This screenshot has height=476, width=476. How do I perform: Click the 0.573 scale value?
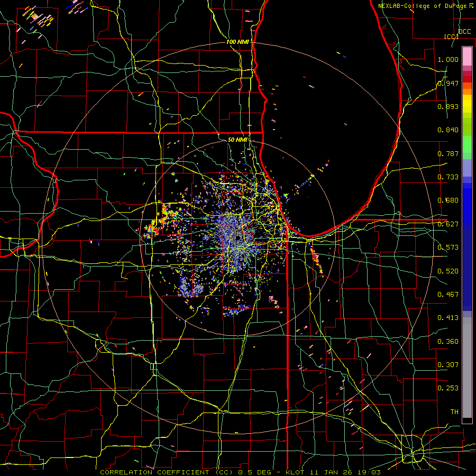(448, 248)
